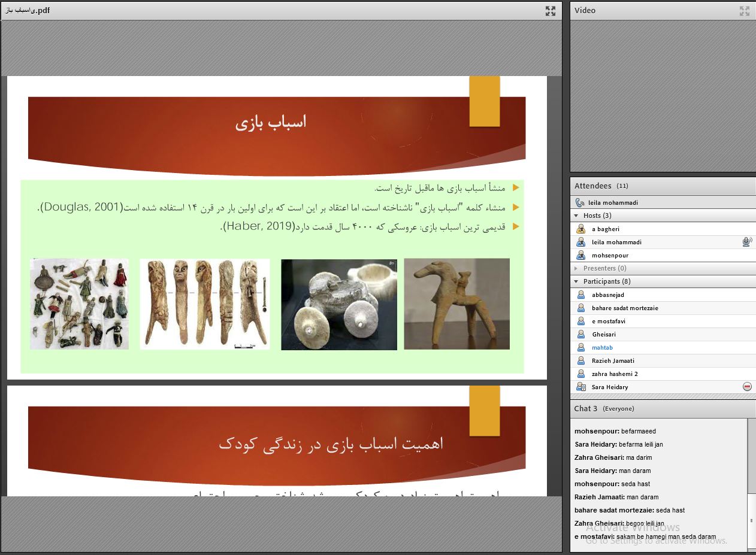Image resolution: width=756 pixels, height=555 pixels.
Task: Select attendee zahra hashemi 2
Action: [663, 374]
